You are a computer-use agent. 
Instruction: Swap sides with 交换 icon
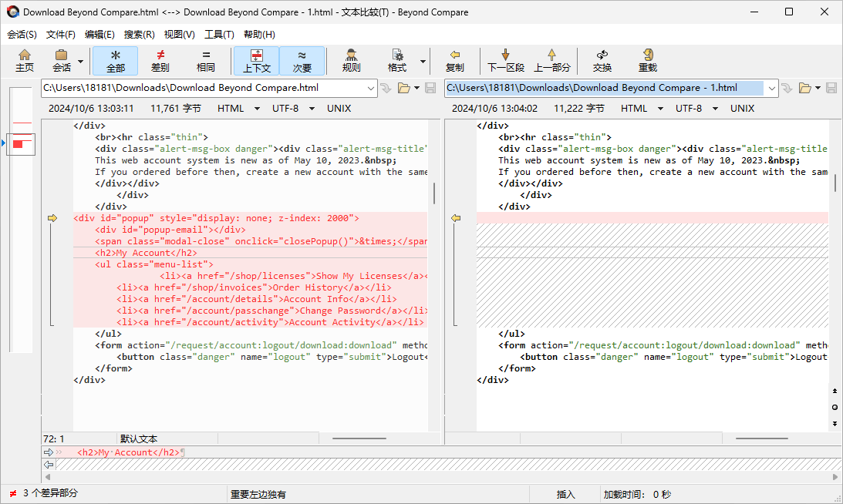point(602,61)
